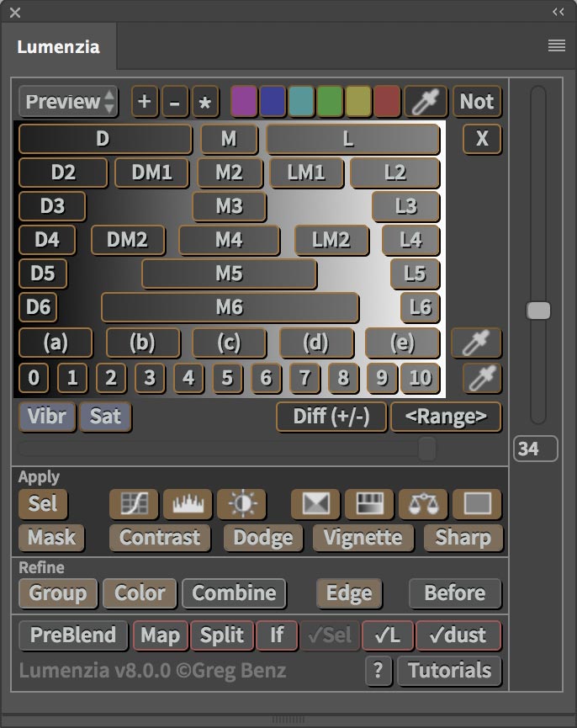This screenshot has width=577, height=728.
Task: Toggle the Not button
Action: click(x=477, y=101)
